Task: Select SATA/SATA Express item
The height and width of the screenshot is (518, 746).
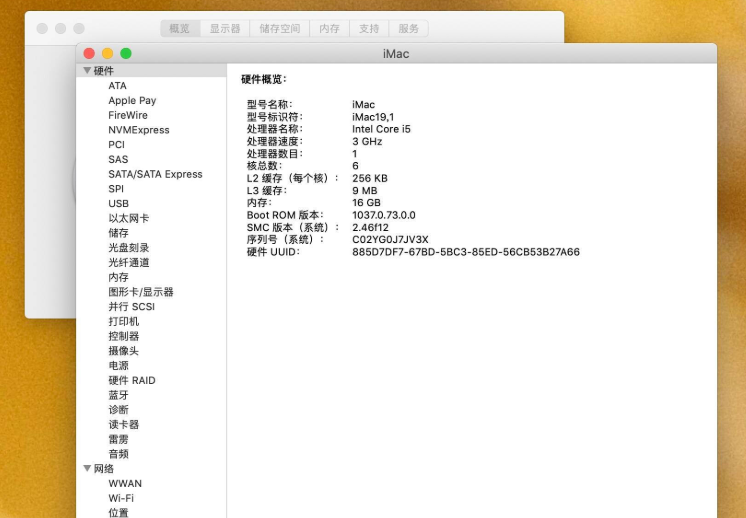Action: [x=155, y=174]
